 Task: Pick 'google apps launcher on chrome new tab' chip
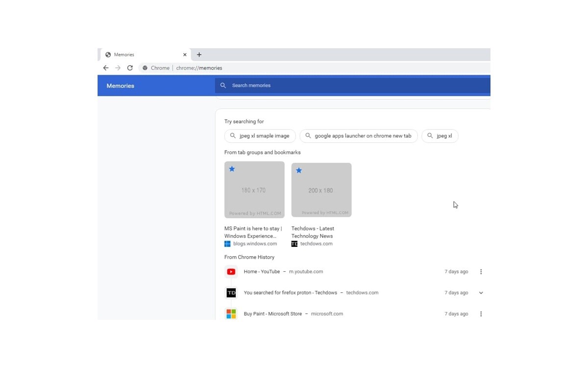358,136
